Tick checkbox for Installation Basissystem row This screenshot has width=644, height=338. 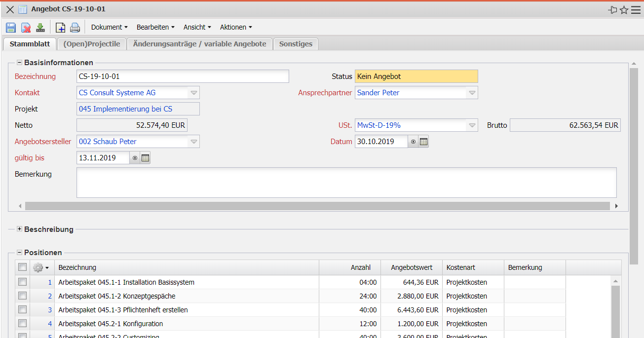22,282
